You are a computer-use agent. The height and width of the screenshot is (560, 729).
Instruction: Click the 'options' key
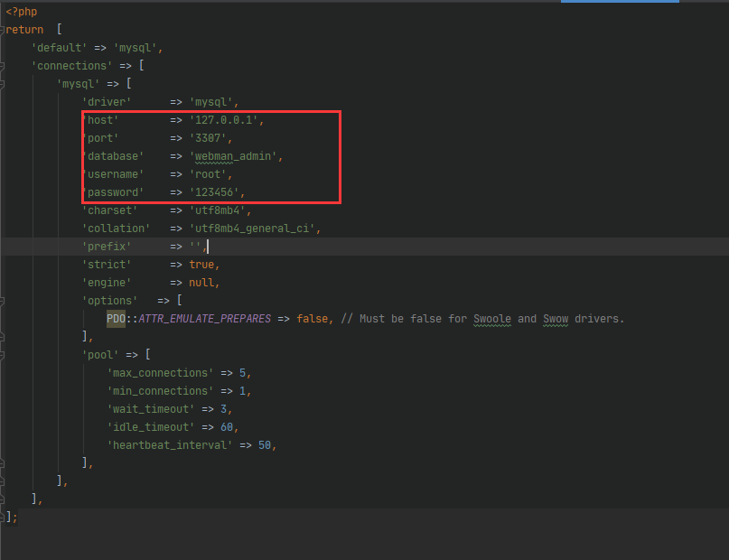(x=109, y=301)
